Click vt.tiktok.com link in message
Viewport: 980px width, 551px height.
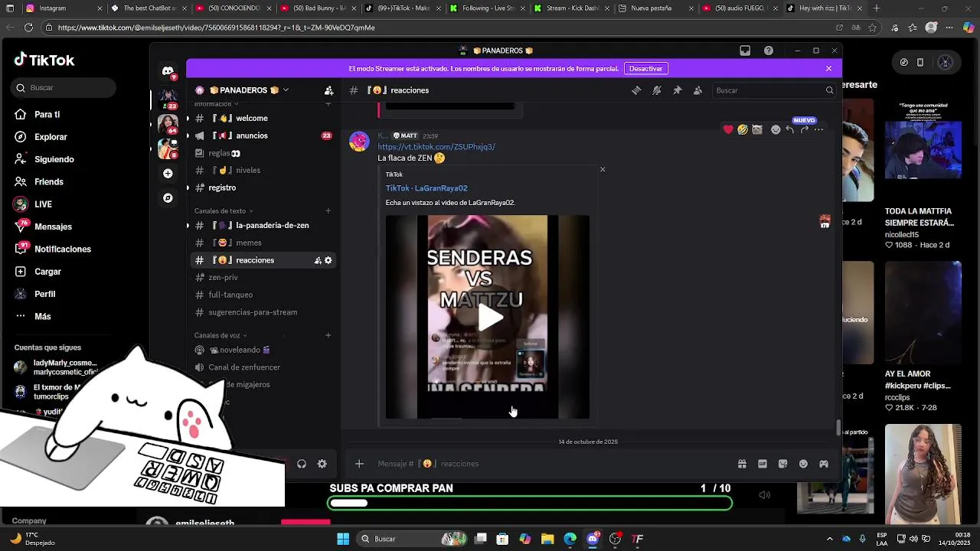[x=436, y=147]
